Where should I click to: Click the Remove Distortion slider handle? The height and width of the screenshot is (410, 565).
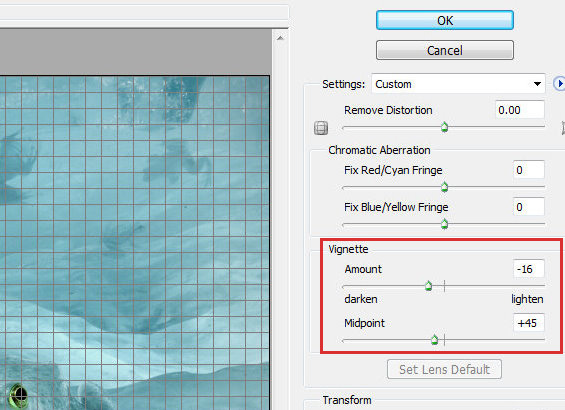click(x=444, y=127)
